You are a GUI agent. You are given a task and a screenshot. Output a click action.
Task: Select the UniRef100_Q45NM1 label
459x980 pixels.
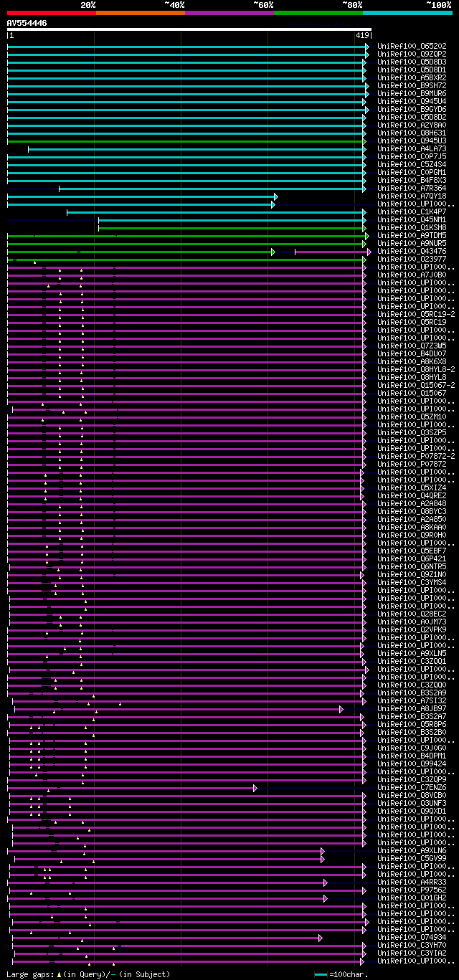[412, 219]
